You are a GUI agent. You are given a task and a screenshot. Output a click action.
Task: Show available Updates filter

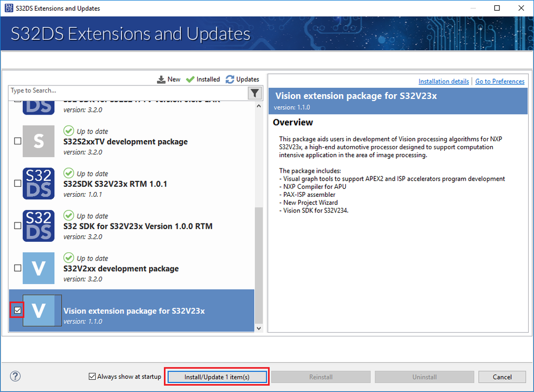(243, 80)
